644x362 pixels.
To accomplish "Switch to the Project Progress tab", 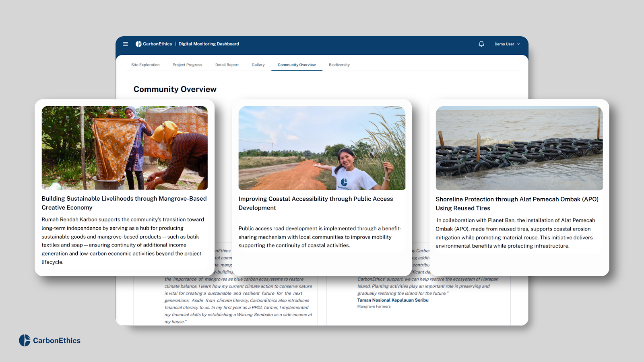I will click(x=188, y=65).
